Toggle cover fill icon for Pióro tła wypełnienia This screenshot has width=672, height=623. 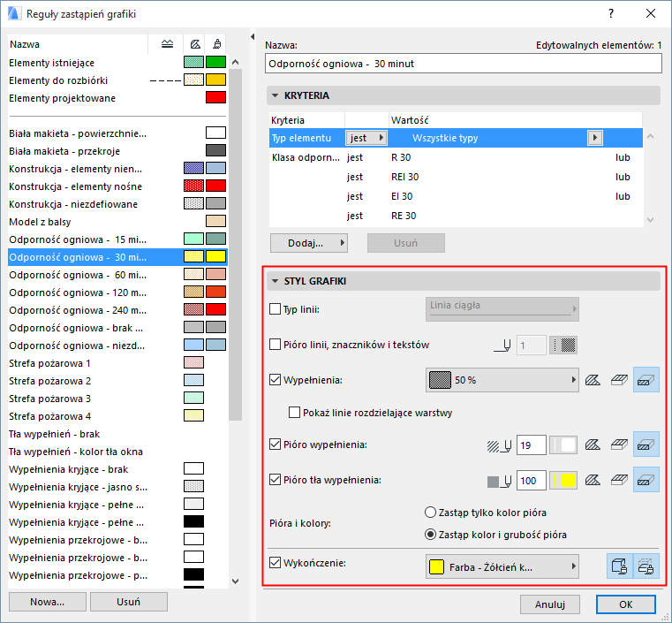(x=619, y=480)
